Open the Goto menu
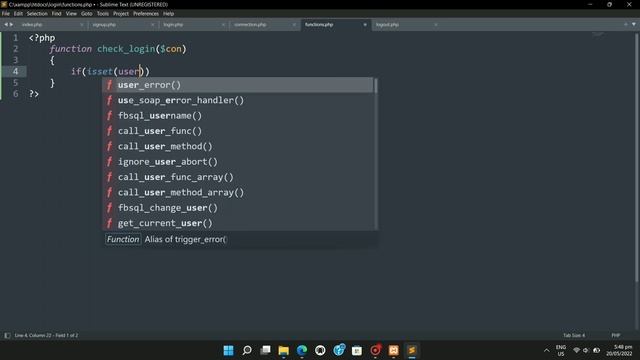640x360 pixels. (x=87, y=13)
